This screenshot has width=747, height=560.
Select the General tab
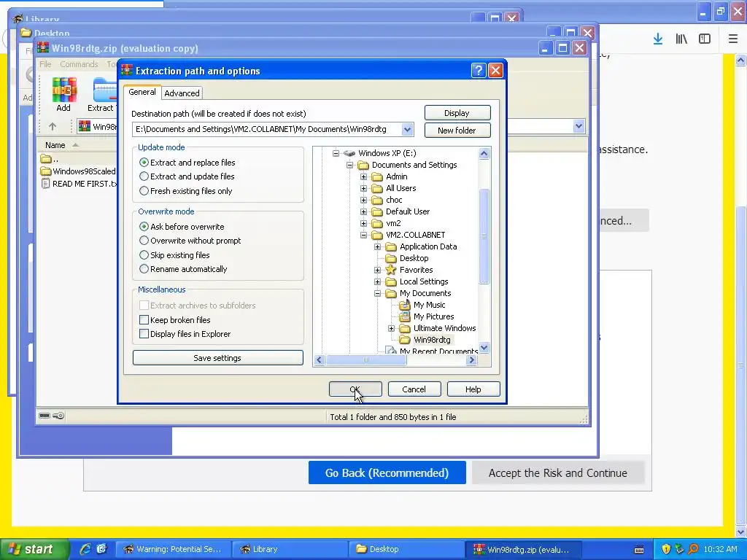click(x=142, y=92)
